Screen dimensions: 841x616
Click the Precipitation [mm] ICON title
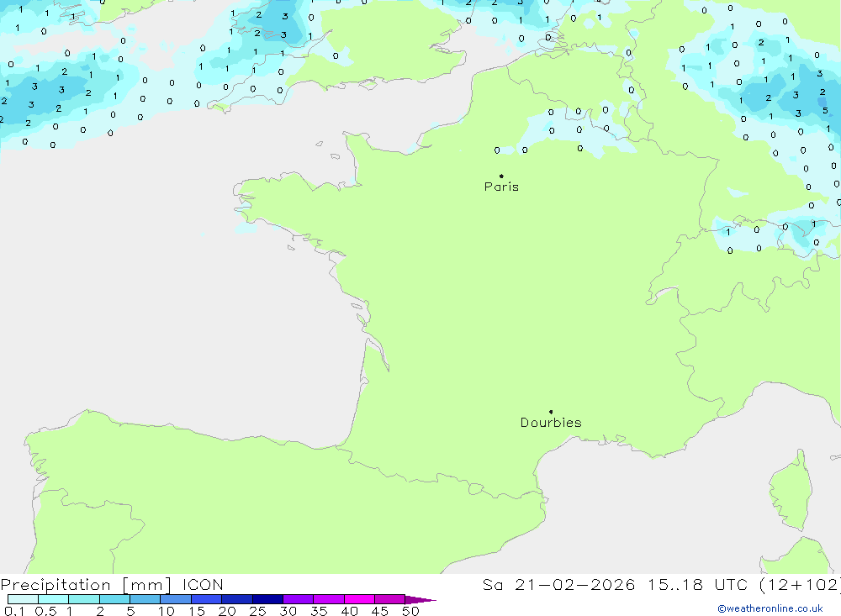(112, 584)
